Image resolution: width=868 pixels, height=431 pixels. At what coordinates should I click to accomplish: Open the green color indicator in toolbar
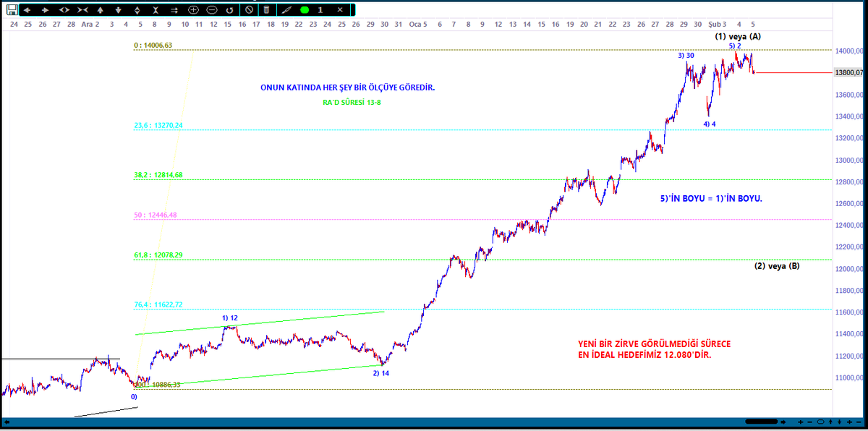[x=305, y=10]
